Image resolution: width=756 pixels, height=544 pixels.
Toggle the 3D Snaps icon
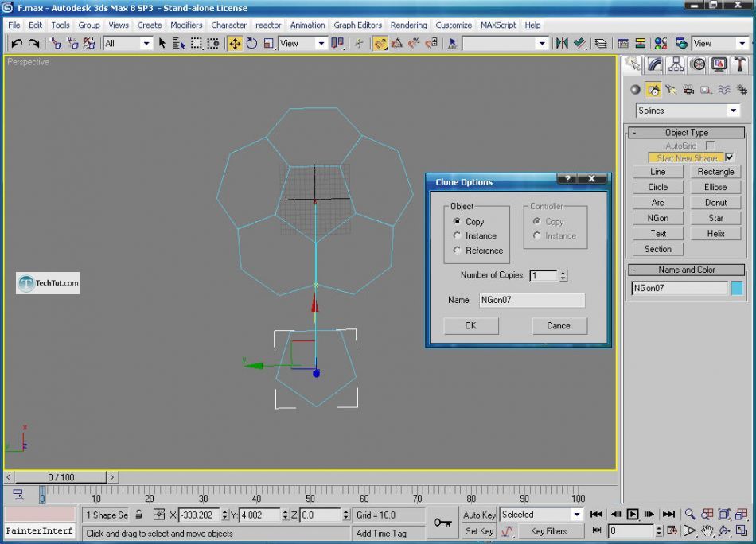(380, 44)
